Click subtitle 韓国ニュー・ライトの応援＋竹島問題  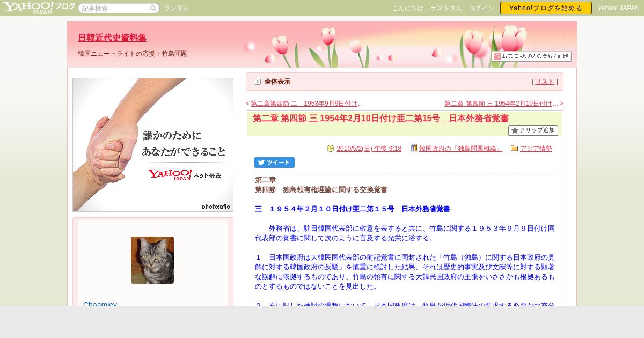[x=133, y=54]
